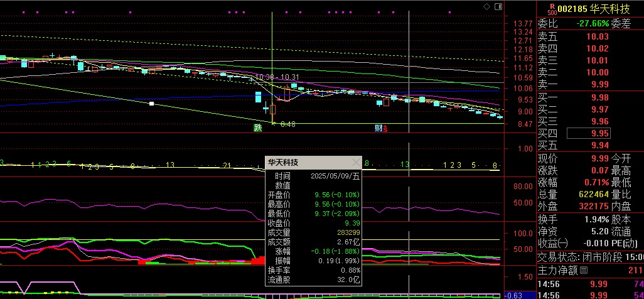Screen dimensions: 644x299
Task: Click the 80.00 indicator axis label
Action: (523, 186)
